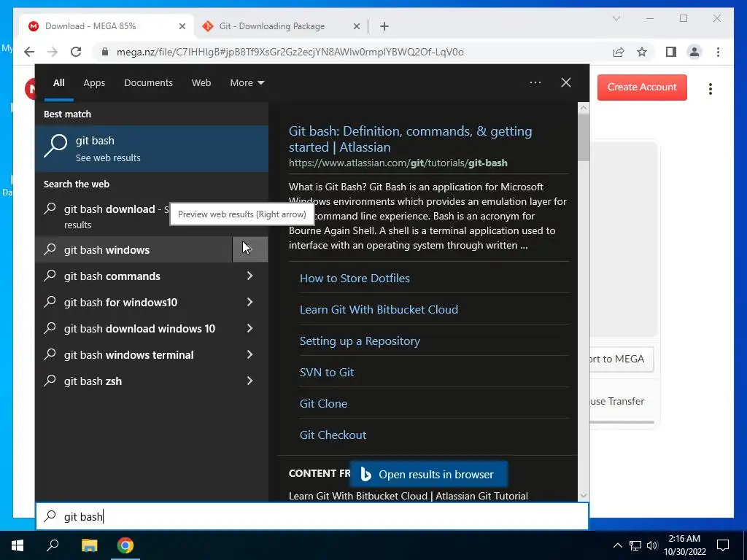
Task: Open File Explorer from taskbar
Action: click(x=89, y=545)
